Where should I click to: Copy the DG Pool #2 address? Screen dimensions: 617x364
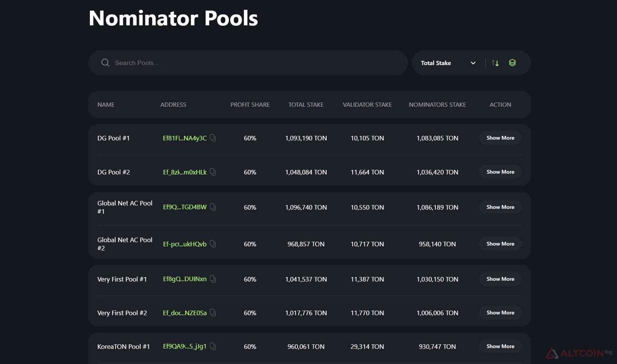213,172
